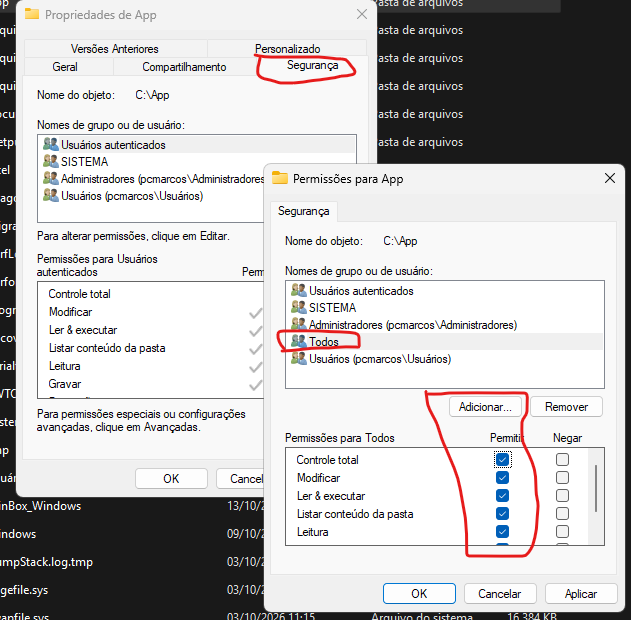This screenshot has width=631, height=620.
Task: Click the Todos group icon
Action: [299, 341]
